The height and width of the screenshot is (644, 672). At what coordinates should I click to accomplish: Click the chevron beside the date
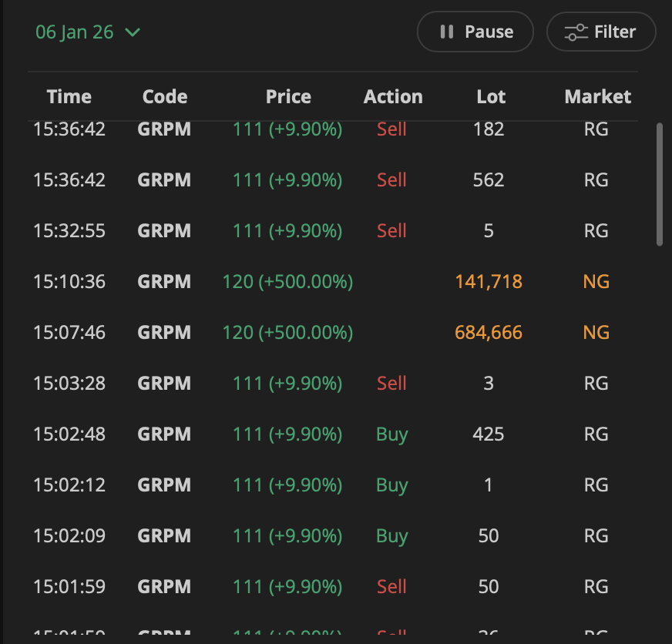133,32
